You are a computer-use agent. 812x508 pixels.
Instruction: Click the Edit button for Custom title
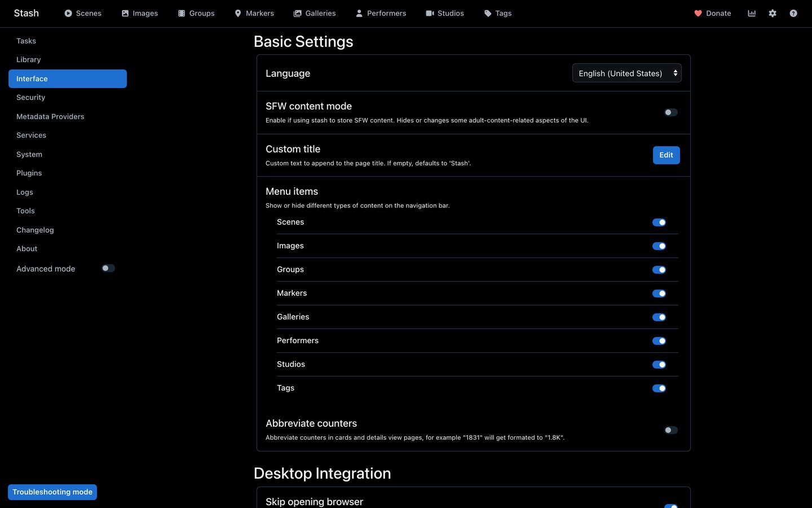[667, 155]
